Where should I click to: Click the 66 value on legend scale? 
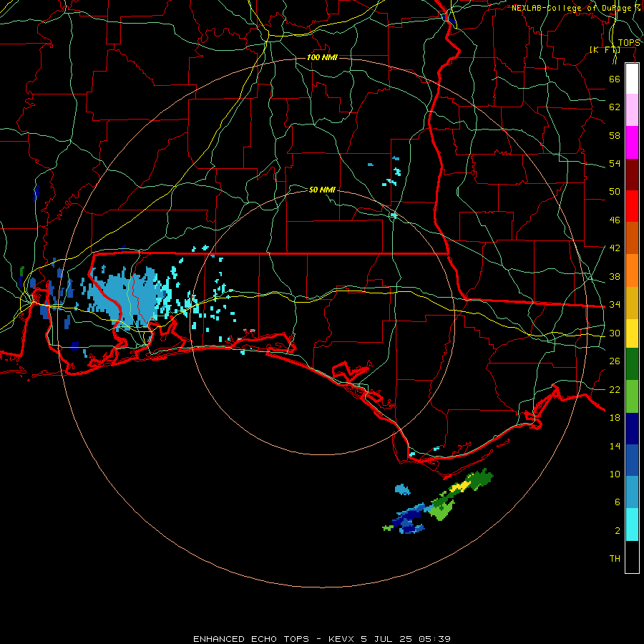[x=615, y=79]
